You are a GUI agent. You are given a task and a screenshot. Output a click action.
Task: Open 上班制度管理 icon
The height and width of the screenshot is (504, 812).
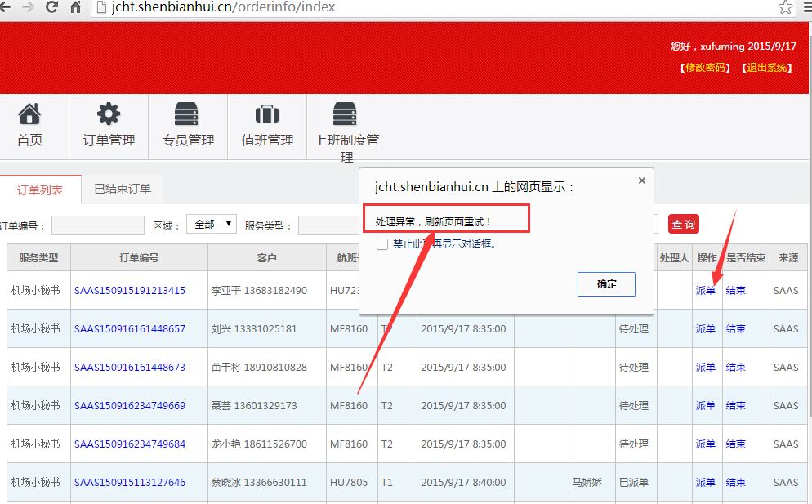pyautogui.click(x=346, y=114)
